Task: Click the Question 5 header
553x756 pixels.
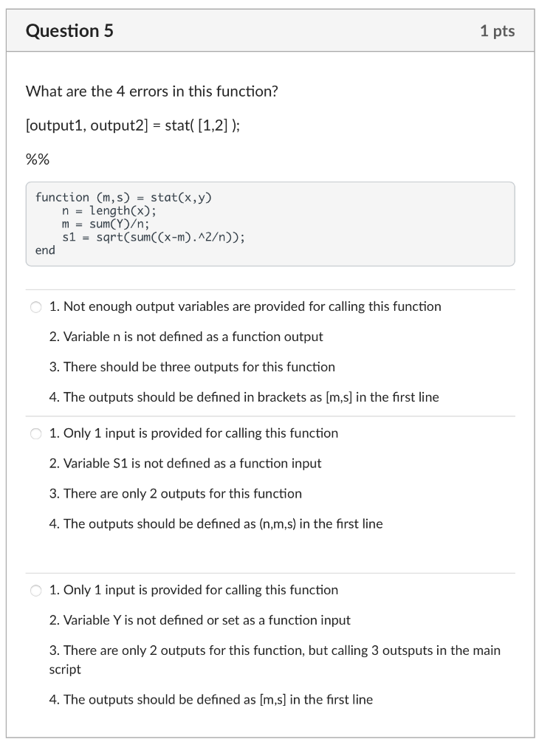Action: (x=69, y=30)
